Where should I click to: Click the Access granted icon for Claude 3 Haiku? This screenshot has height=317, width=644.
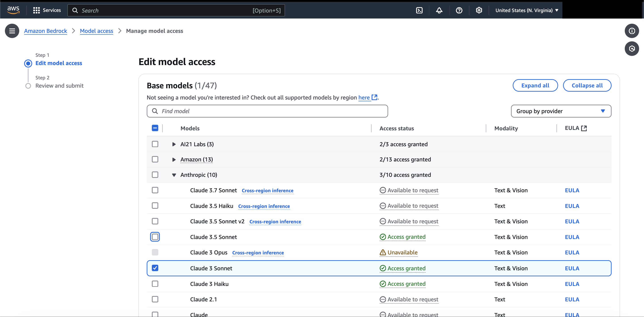click(x=383, y=284)
